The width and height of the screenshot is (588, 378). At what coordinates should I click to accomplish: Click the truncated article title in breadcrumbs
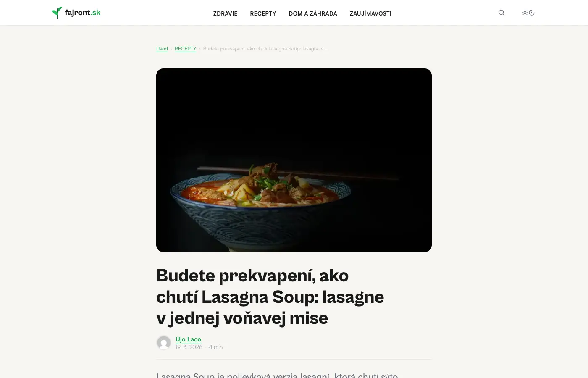point(265,49)
